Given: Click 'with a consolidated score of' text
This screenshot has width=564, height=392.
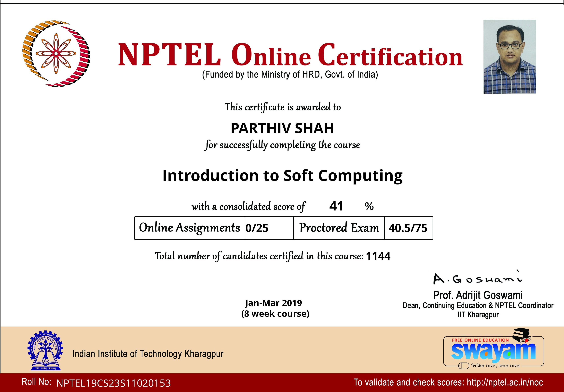Looking at the screenshot, I should point(249,207).
